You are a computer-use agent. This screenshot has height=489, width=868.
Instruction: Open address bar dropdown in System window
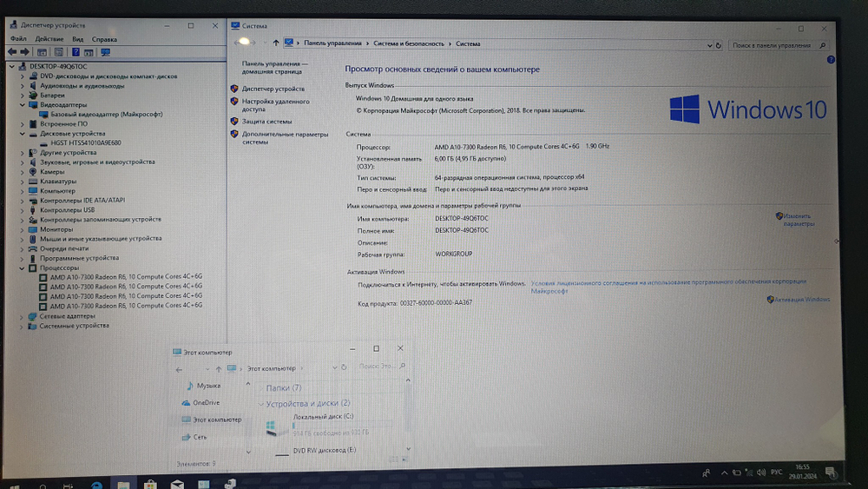(709, 45)
